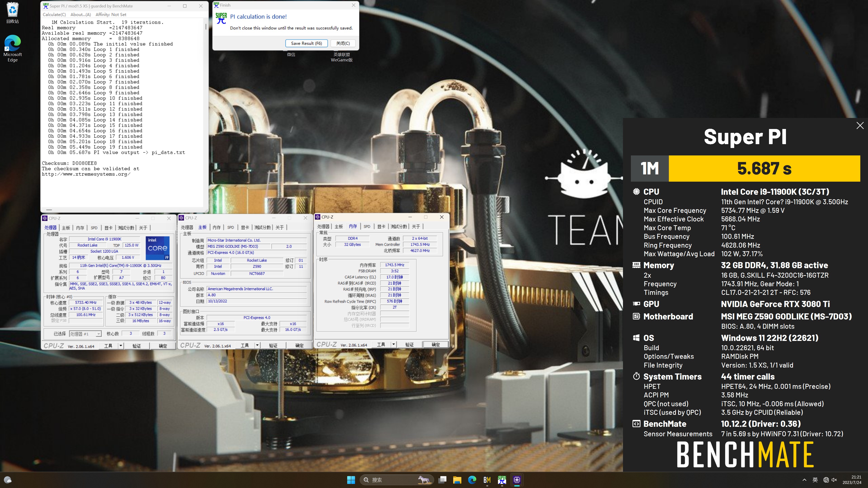The height and width of the screenshot is (488, 868).
Task: Click the Intel Core i9 logo in CPU-Z
Action: point(157,248)
